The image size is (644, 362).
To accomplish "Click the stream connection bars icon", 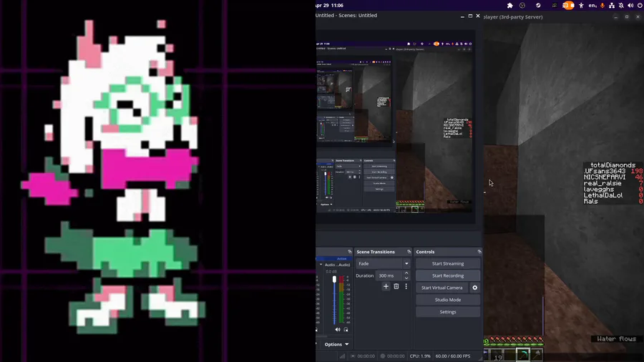I will 342,356.
